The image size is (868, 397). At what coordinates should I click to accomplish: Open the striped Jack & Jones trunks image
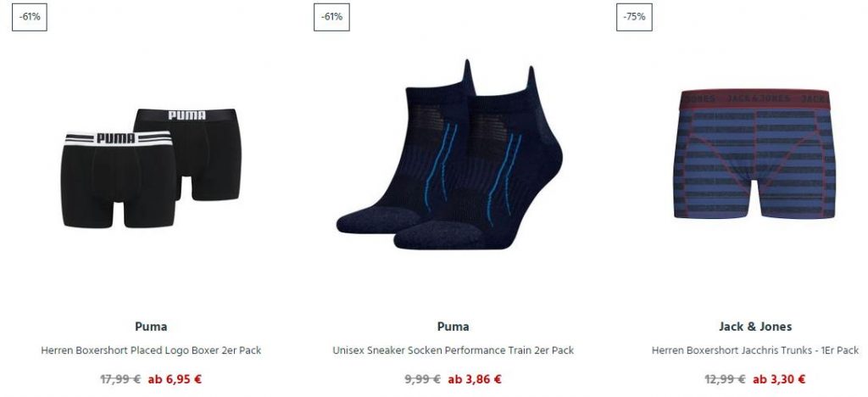[x=755, y=154]
